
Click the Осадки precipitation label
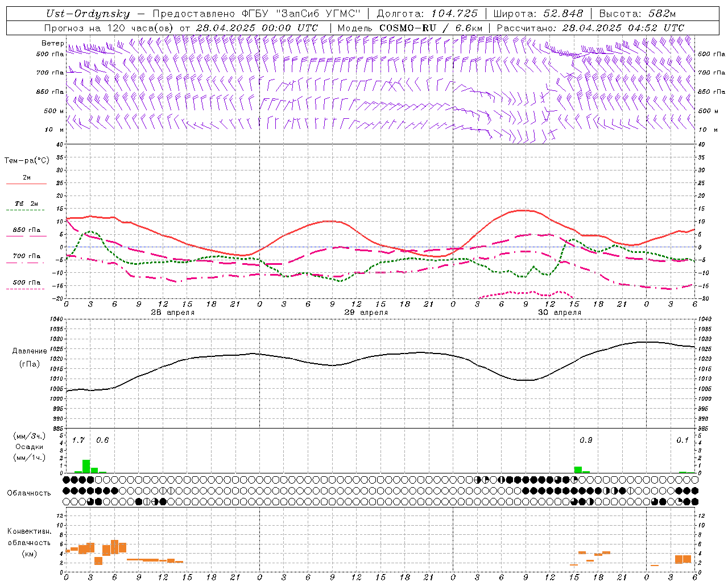[x=30, y=447]
